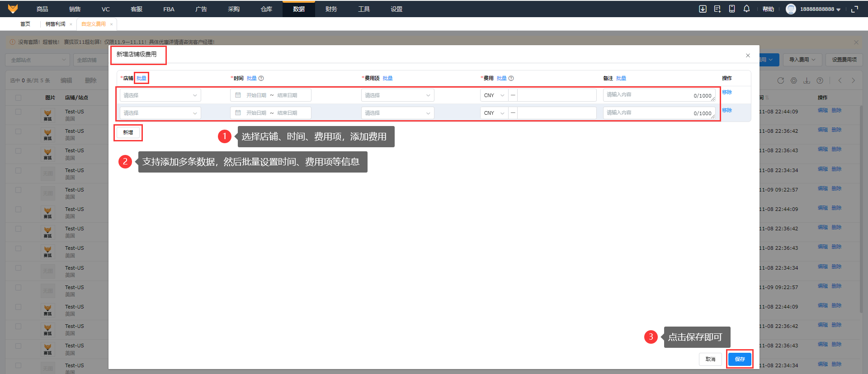868x374 pixels.
Task: Open the 财务 menu in the top navigation
Action: [331, 9]
